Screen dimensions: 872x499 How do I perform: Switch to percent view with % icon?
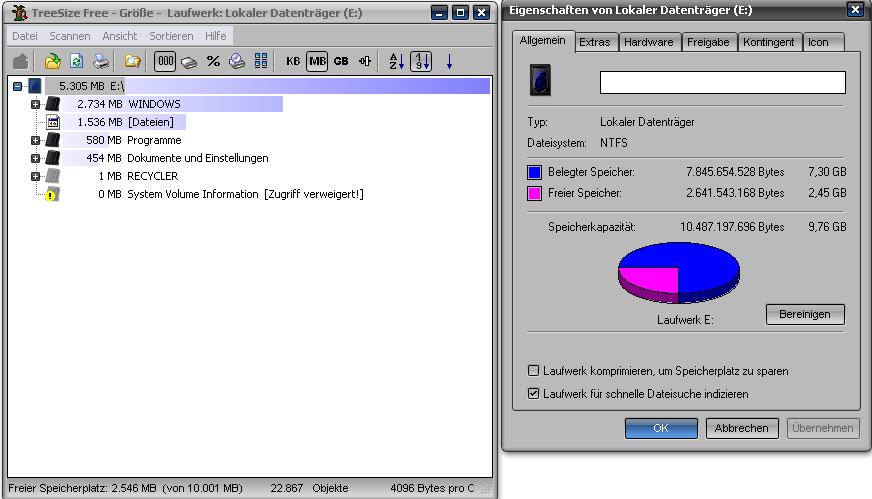tap(213, 61)
